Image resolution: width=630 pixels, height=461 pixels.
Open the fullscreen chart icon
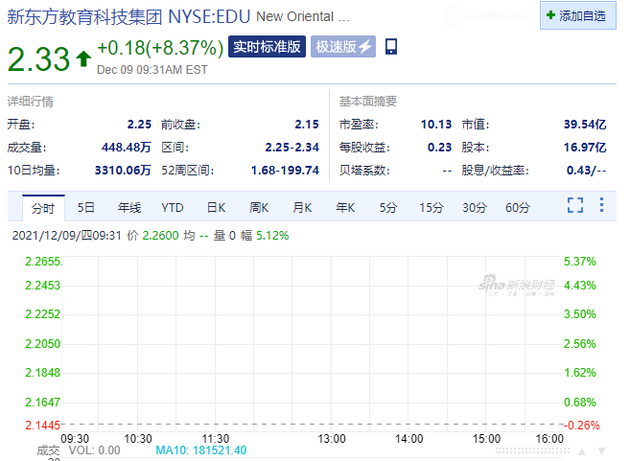click(575, 205)
